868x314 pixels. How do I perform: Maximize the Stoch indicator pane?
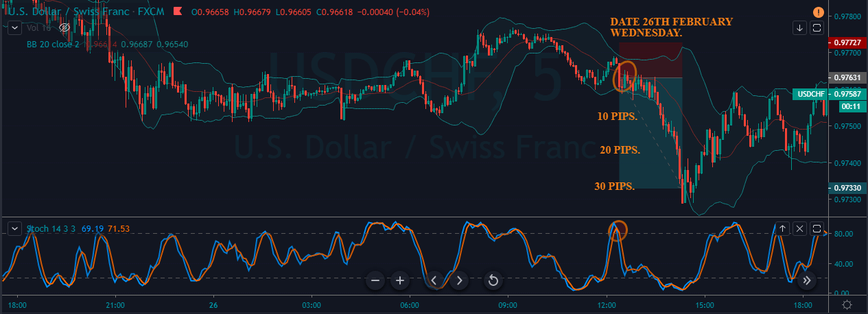(x=817, y=228)
